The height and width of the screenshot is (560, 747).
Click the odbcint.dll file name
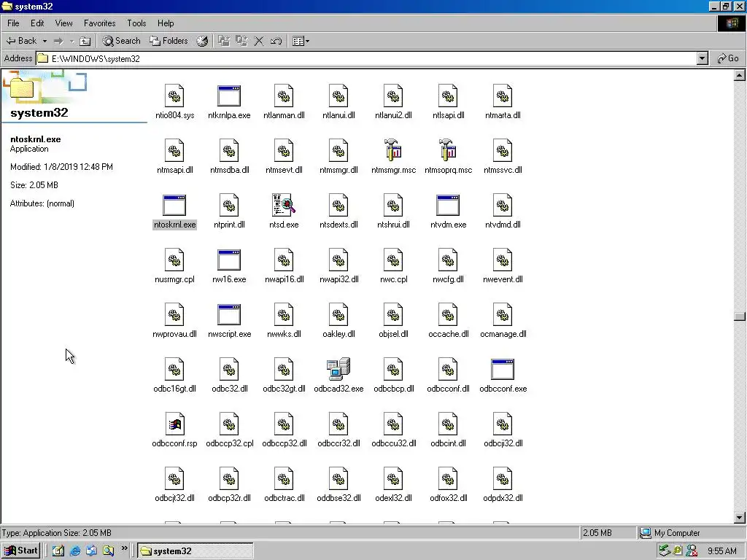coord(449,443)
